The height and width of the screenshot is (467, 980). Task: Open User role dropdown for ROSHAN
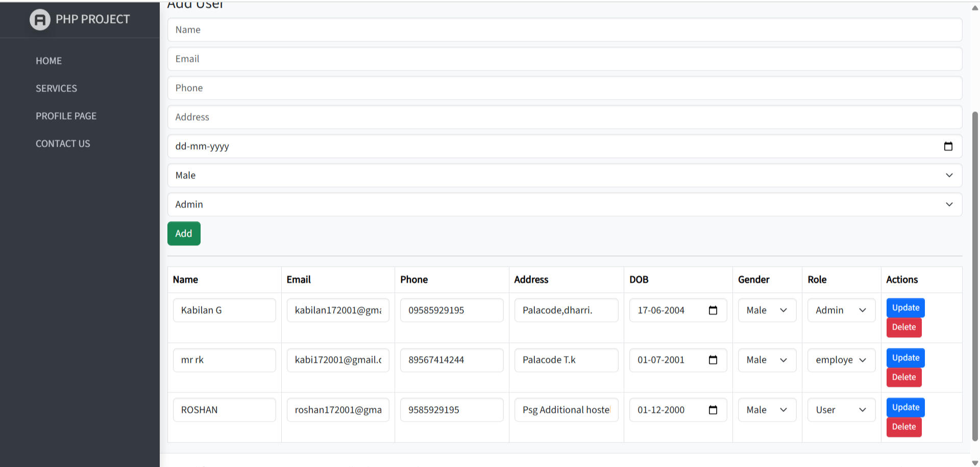[841, 410]
